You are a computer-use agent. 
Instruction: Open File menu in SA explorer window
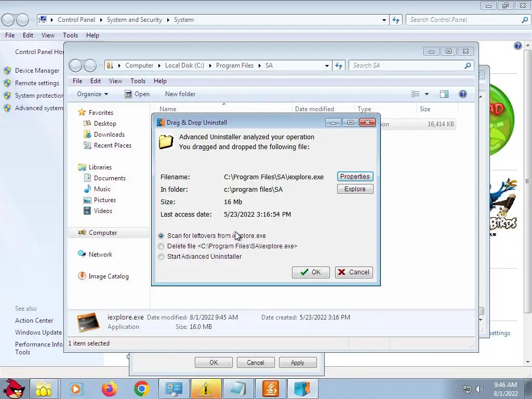77,81
